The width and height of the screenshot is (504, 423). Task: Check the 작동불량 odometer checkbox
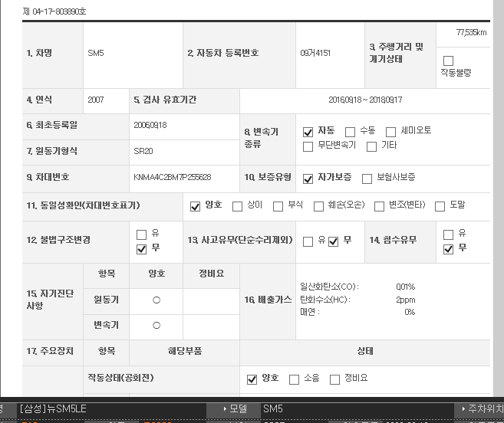pos(449,61)
